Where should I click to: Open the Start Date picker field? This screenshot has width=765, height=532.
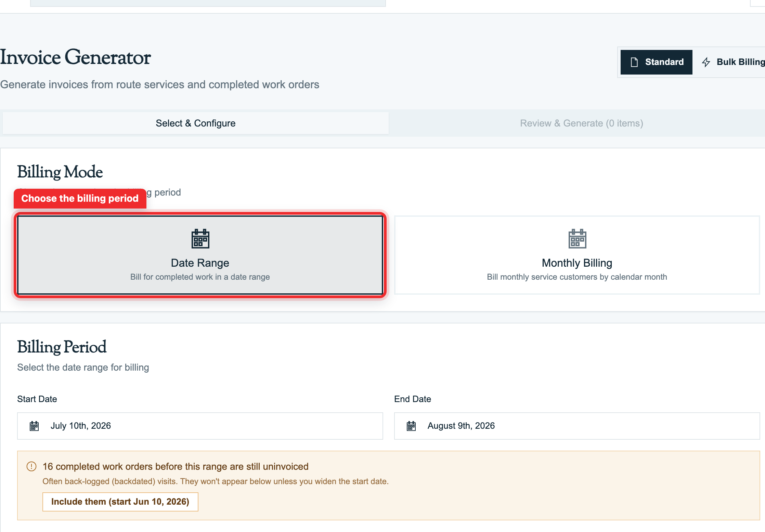tap(200, 426)
